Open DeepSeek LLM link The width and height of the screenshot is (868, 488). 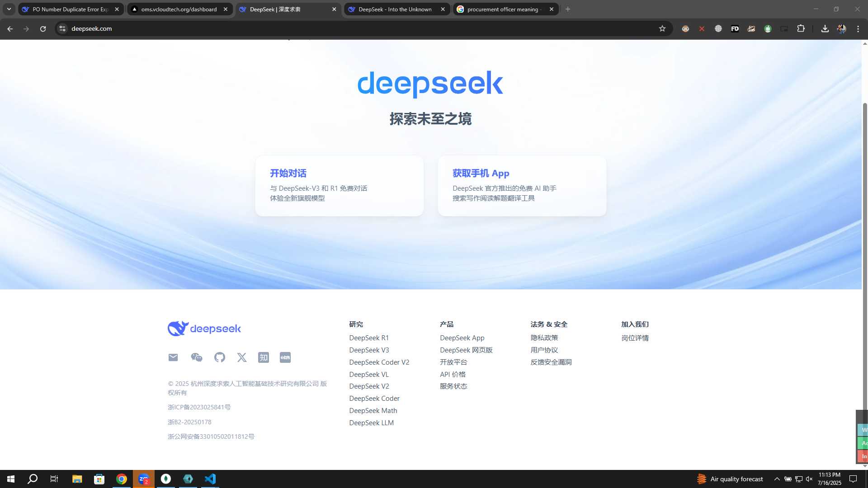[x=371, y=423]
